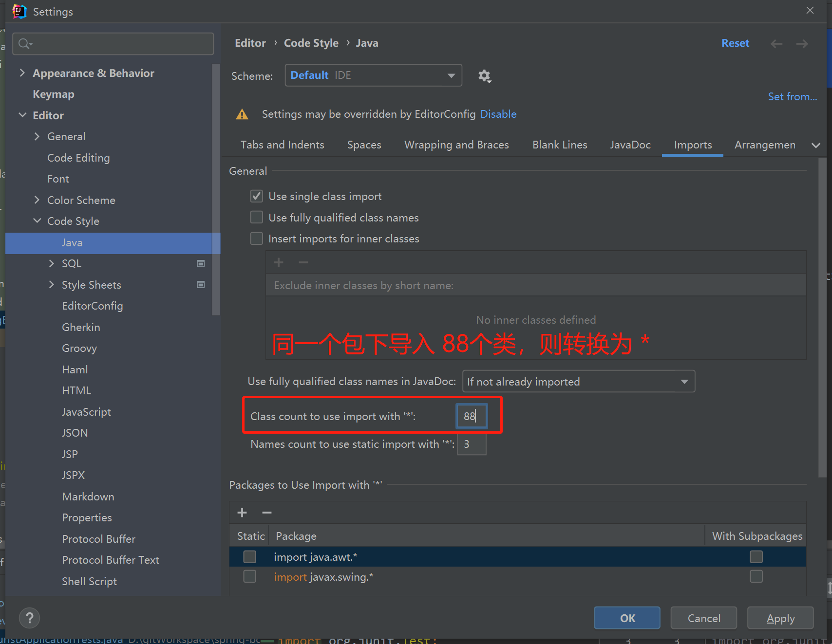Open the scheme actions gear icon
The image size is (832, 644).
tap(484, 76)
